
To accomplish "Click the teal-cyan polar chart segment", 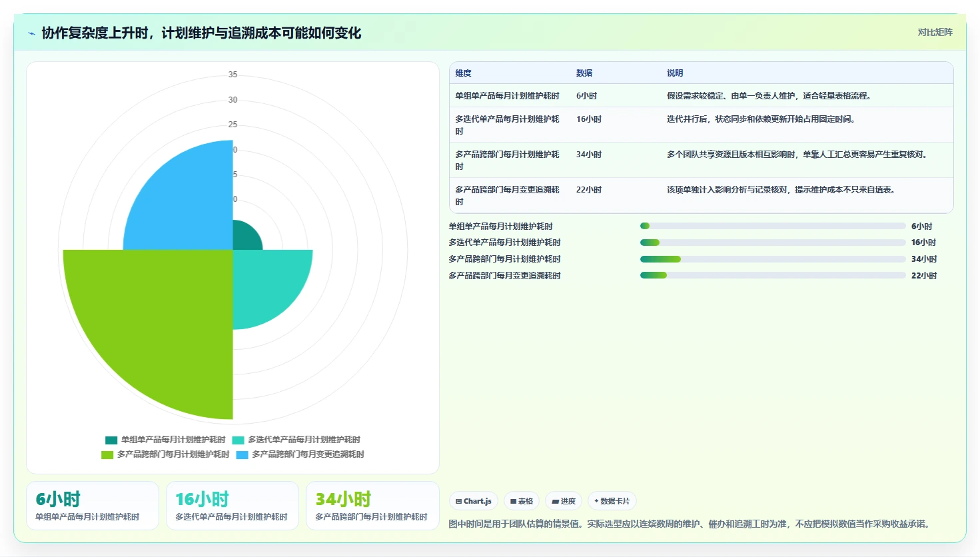I will (x=266, y=283).
